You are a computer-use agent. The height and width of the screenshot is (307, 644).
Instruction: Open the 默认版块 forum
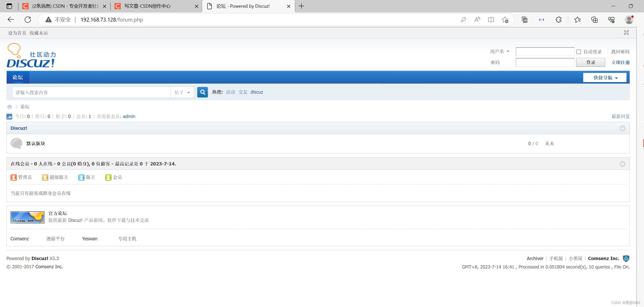click(x=36, y=143)
